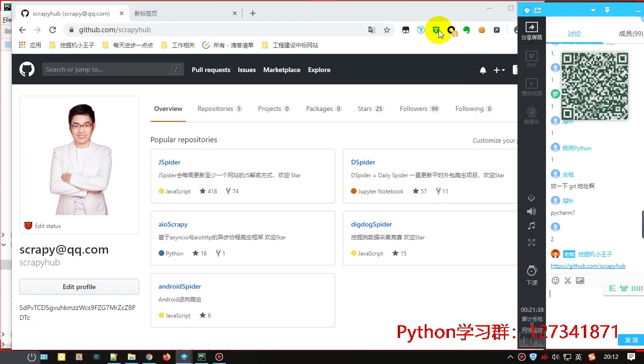644x364 pixels.
Task: Open Issues in GitHub header
Action: click(247, 70)
